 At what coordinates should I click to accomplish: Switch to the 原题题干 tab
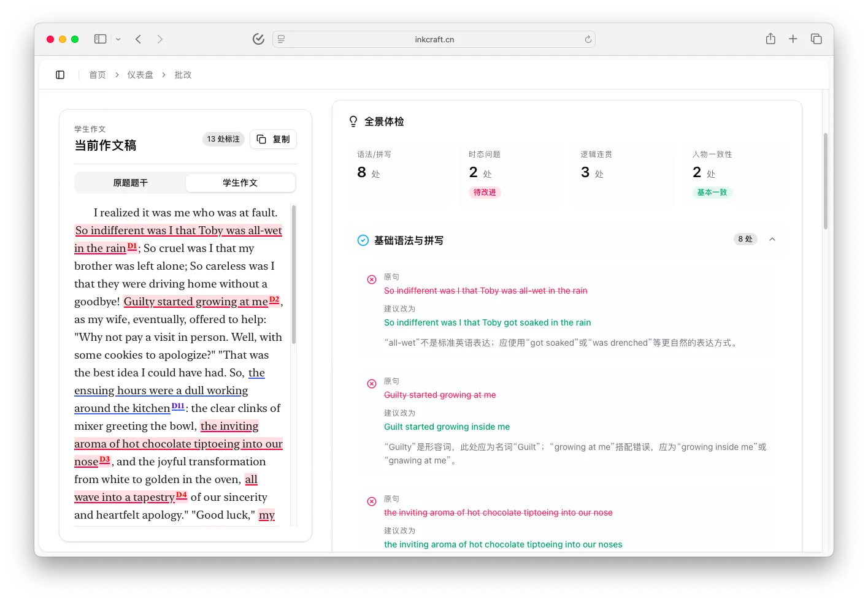pyautogui.click(x=130, y=182)
